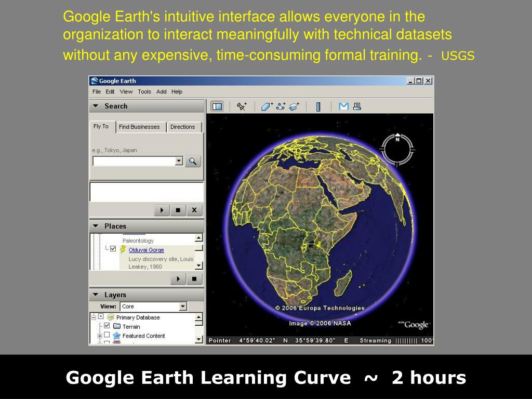The image size is (532, 399).
Task: Click the Email (Gmail) toolbar icon
Action: [344, 107]
